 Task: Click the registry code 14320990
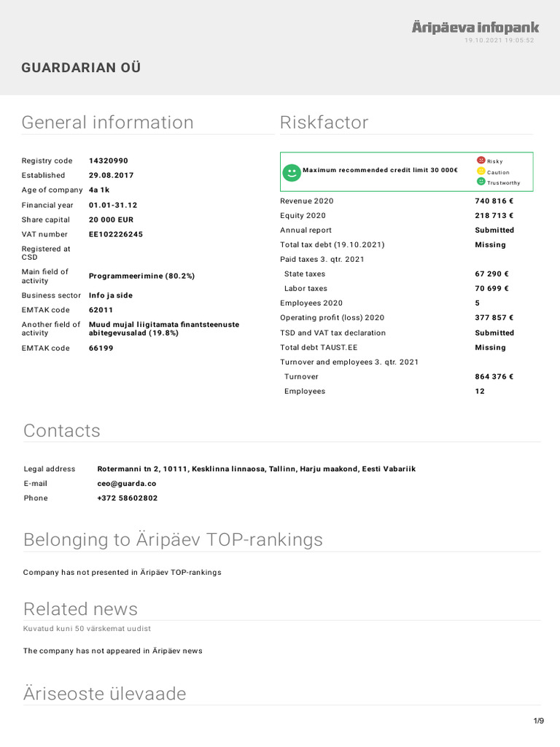coord(109,160)
